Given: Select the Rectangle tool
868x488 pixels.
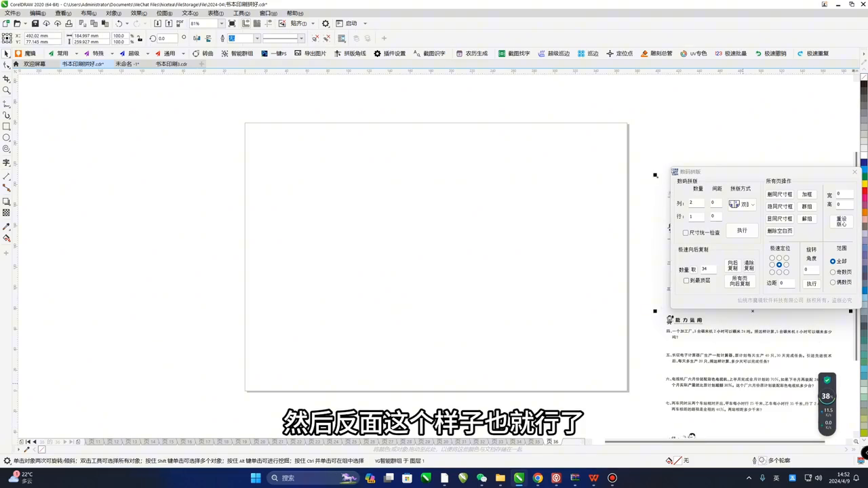Looking at the screenshot, I should click(x=7, y=127).
